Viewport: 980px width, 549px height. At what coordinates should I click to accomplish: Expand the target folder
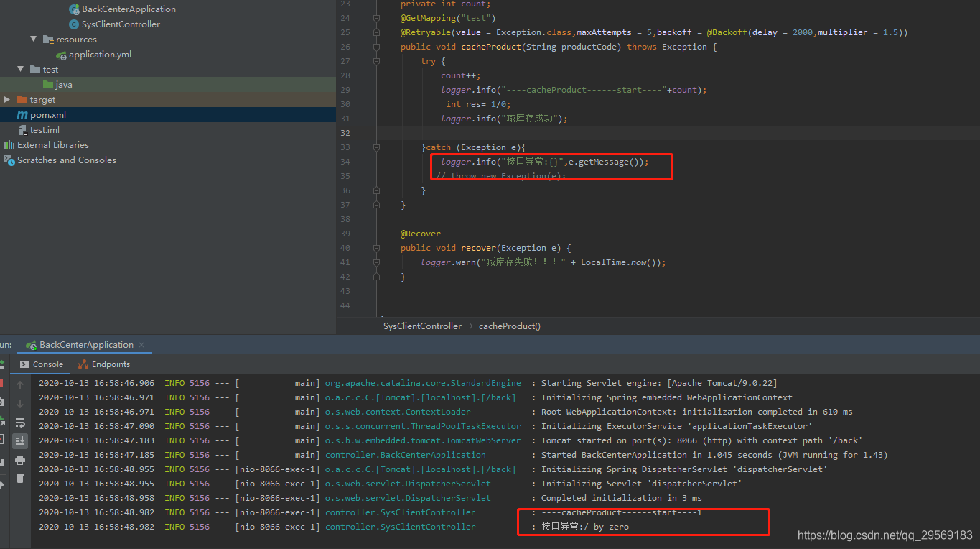point(6,99)
